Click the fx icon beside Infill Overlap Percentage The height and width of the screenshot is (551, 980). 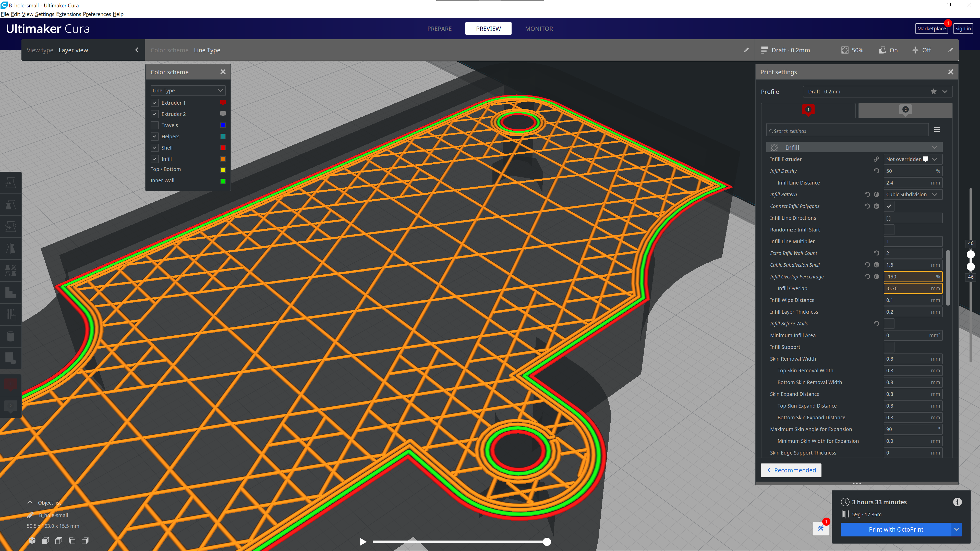click(x=877, y=277)
